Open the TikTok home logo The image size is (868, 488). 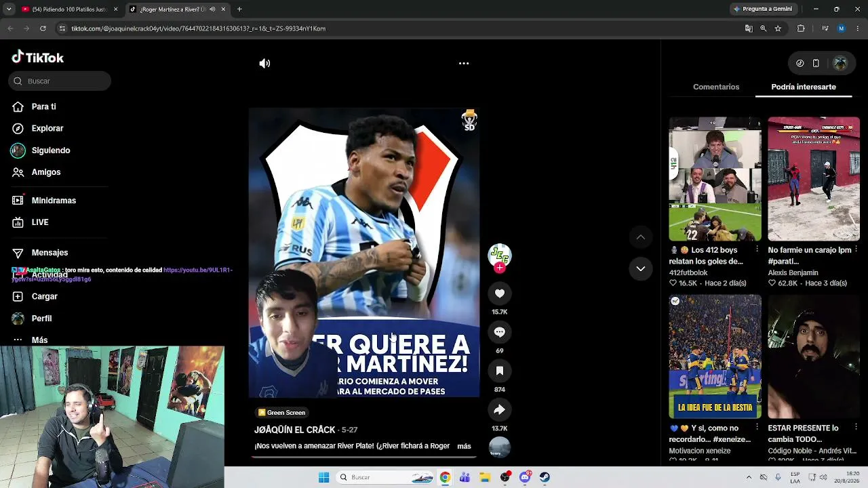38,58
